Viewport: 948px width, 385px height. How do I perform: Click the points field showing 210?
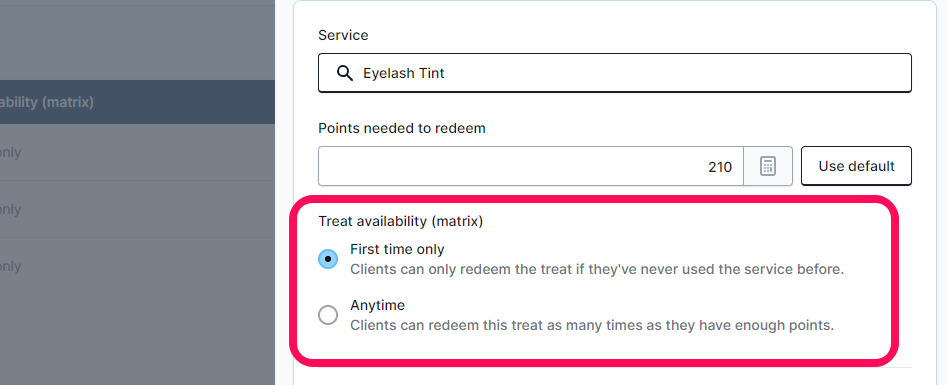pyautogui.click(x=531, y=166)
